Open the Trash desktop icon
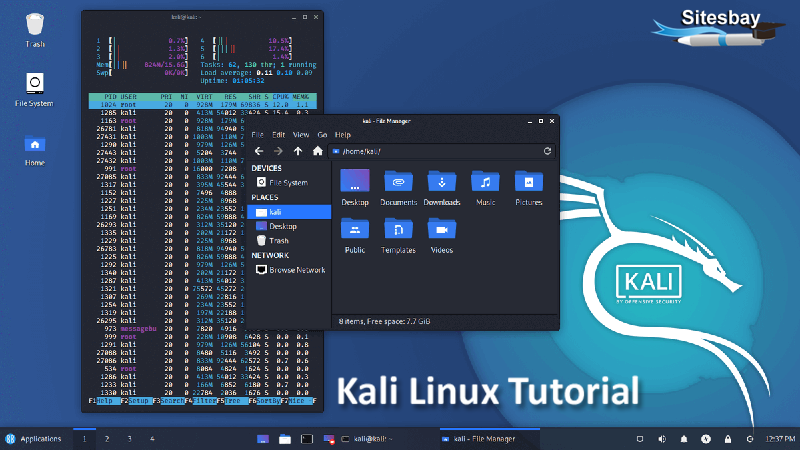800x450 pixels. point(35,30)
